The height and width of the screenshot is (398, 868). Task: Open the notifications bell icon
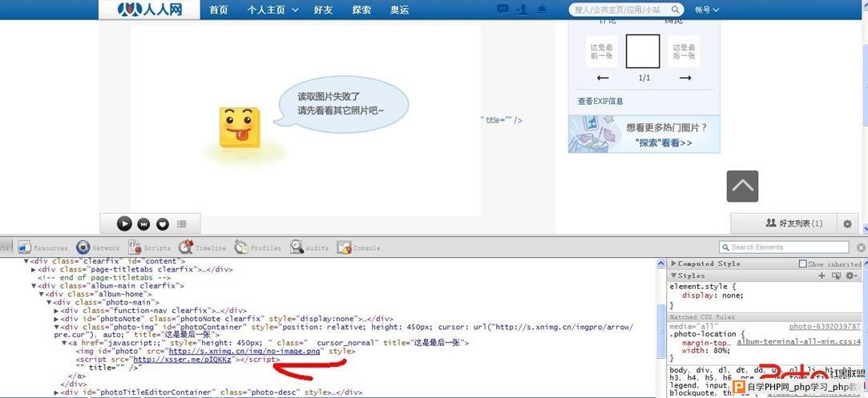click(x=541, y=10)
